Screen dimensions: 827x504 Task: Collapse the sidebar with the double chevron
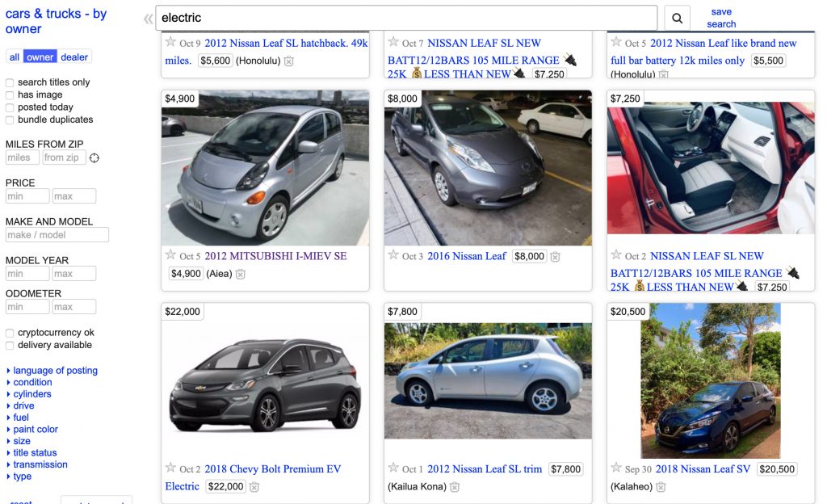click(148, 19)
